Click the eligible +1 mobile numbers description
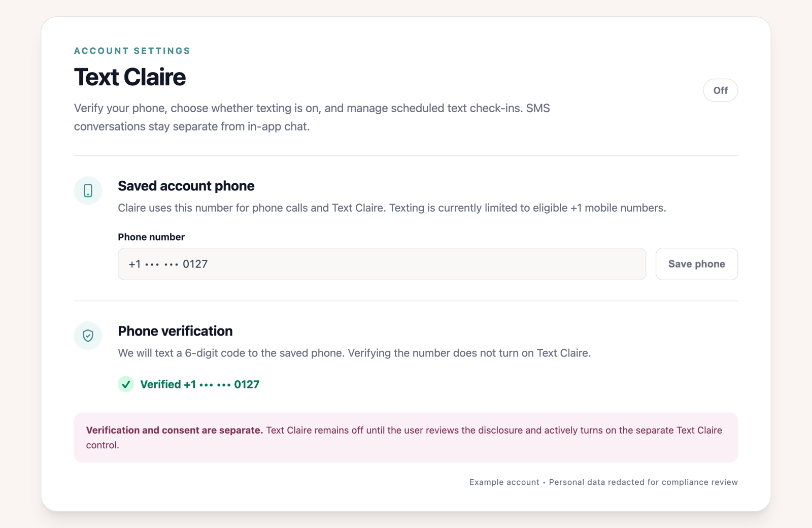Screen dimensions: 812x528 (x=392, y=208)
